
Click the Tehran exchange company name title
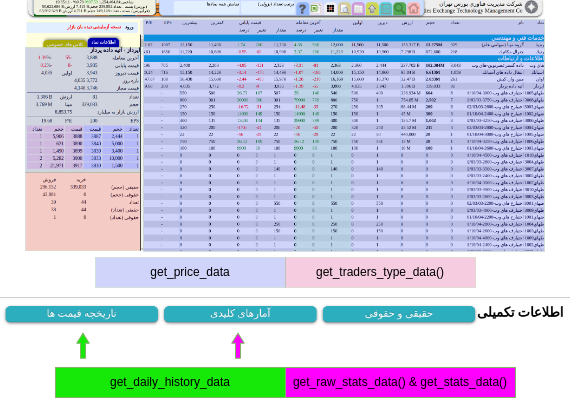click(480, 4)
